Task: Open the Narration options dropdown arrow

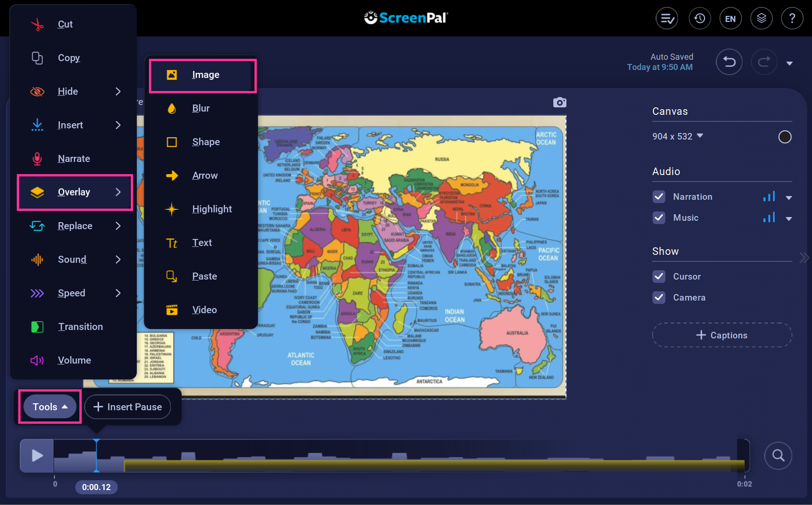Action: [x=789, y=198]
